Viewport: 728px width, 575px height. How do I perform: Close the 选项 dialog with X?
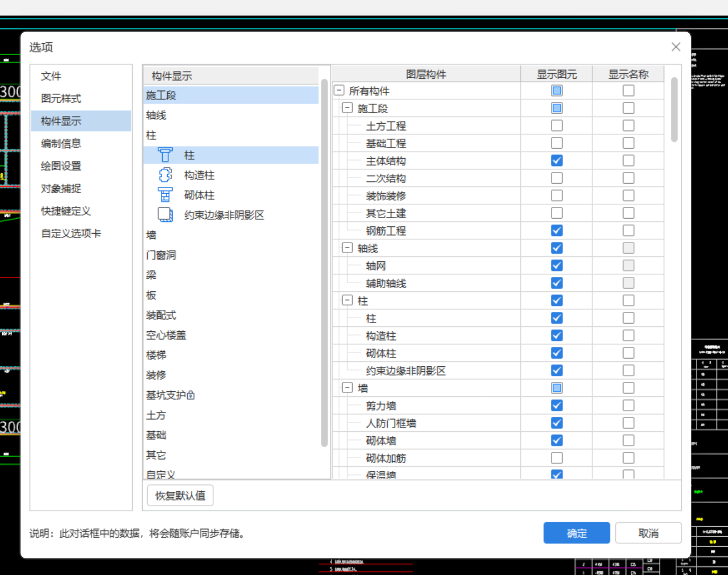[x=675, y=47]
